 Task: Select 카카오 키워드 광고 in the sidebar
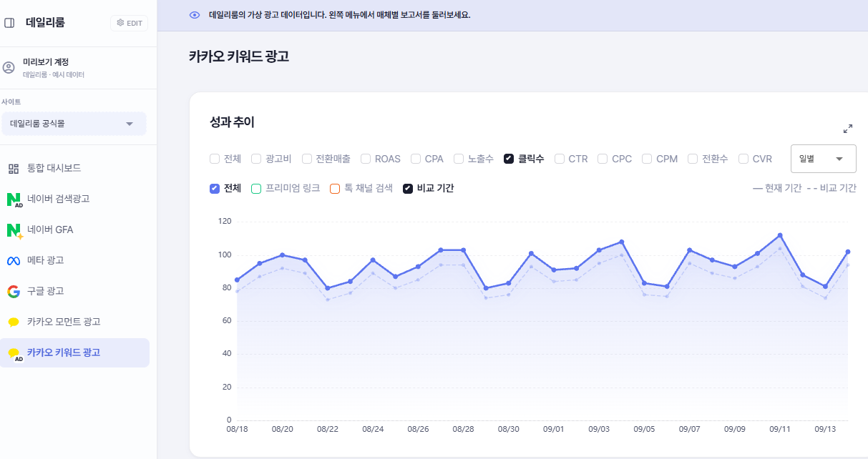[x=74, y=352]
